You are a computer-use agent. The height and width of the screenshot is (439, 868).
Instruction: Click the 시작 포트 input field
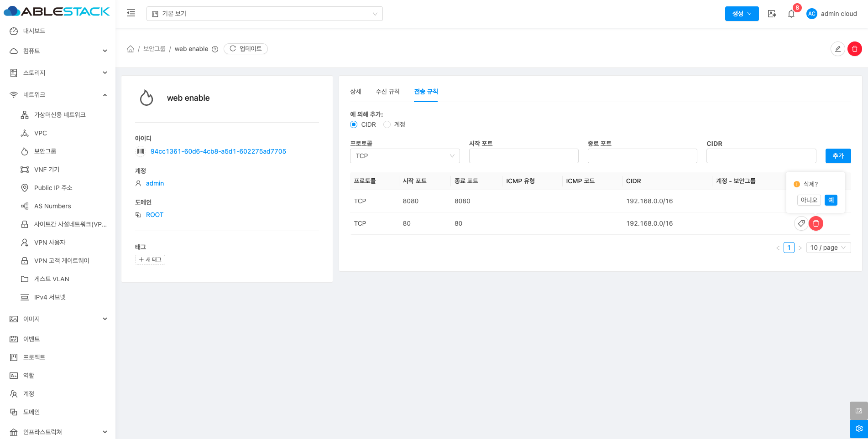(523, 156)
